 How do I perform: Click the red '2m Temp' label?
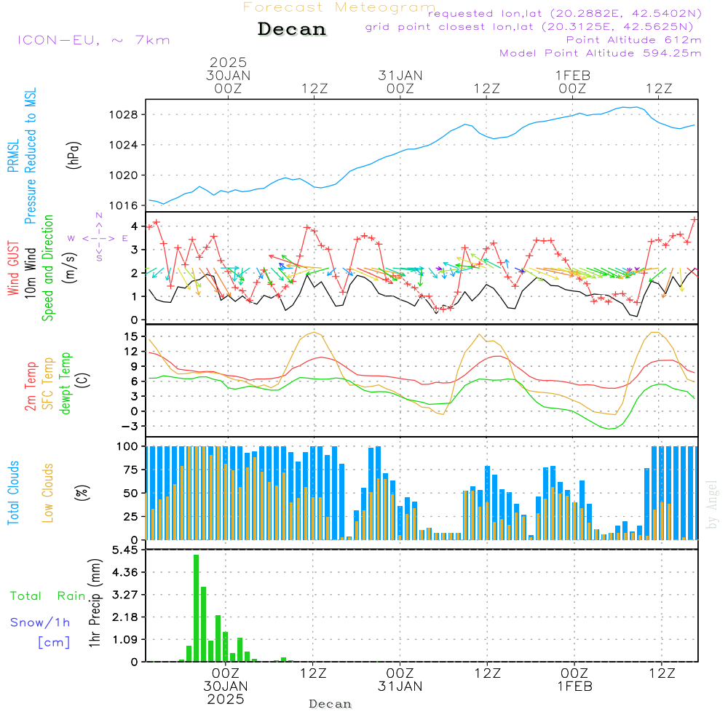[30, 387]
